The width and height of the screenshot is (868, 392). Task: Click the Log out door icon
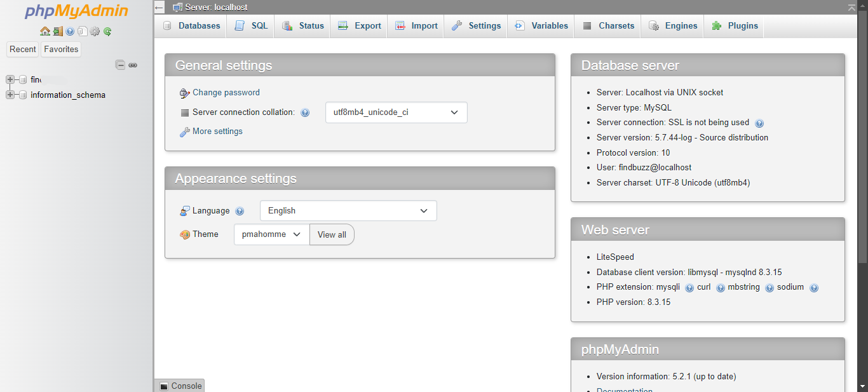tap(58, 31)
